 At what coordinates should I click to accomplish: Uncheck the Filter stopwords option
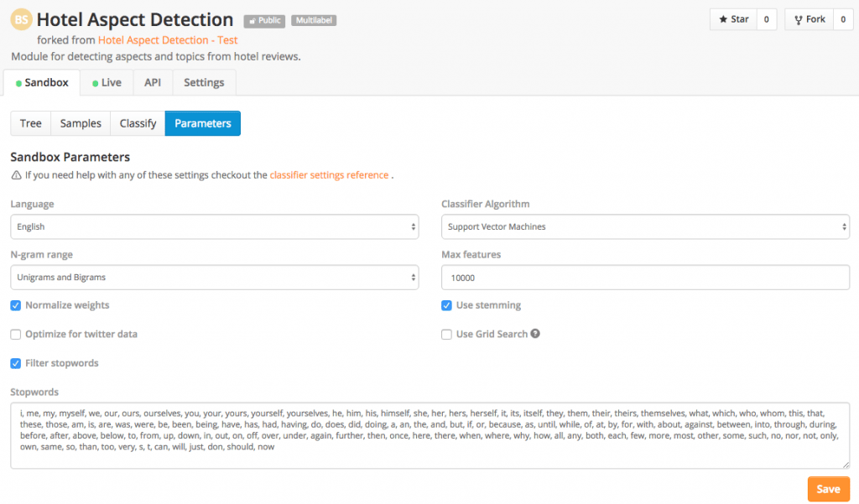click(x=16, y=363)
